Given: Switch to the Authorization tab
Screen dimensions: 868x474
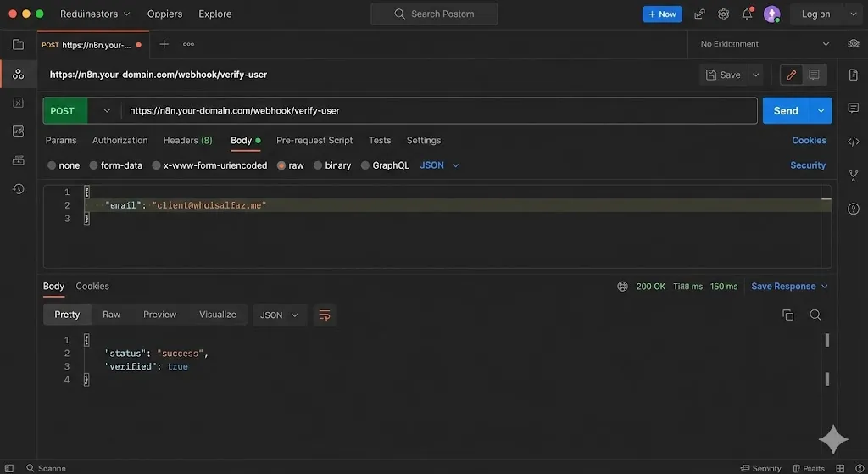Looking at the screenshot, I should coord(120,141).
